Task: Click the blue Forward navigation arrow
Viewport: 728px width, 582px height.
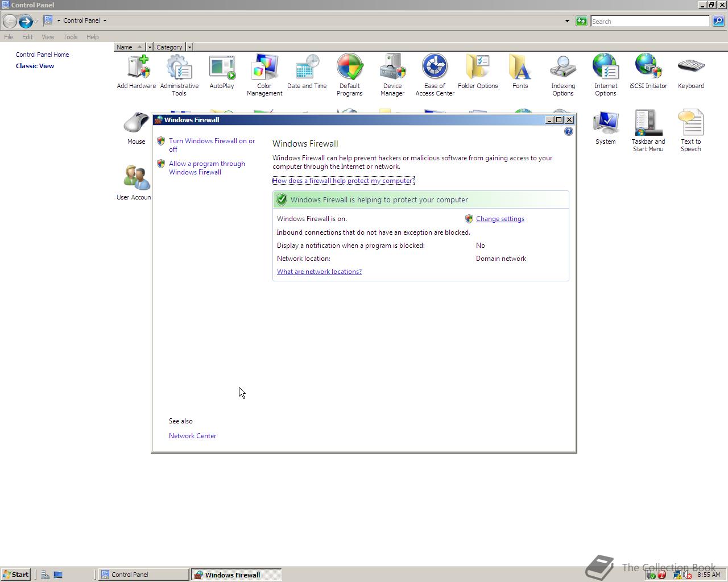Action: (x=26, y=21)
